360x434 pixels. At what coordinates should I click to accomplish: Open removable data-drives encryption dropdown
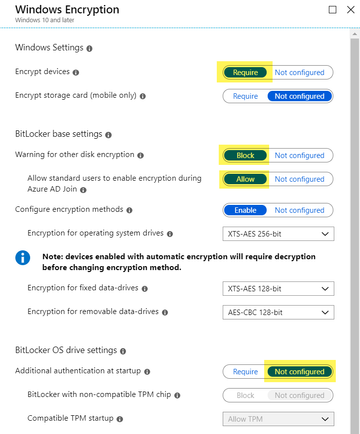278,312
